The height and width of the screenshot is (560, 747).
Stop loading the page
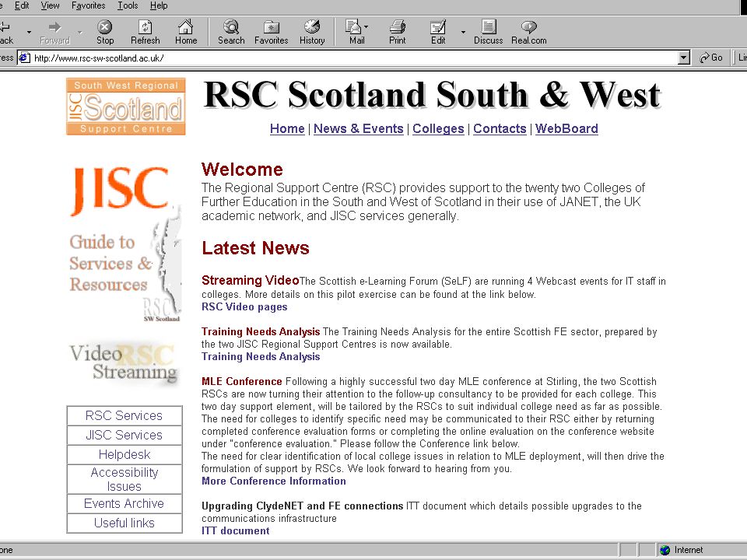point(105,33)
